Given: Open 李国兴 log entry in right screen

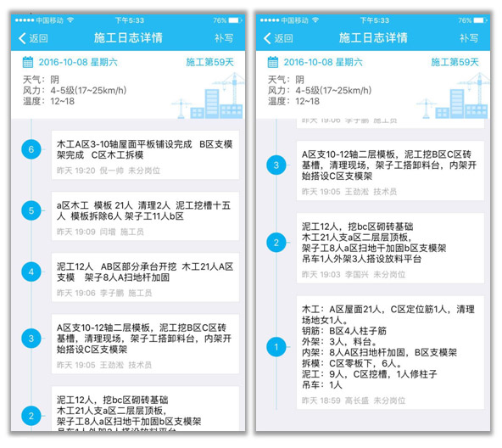Looking at the screenshot, I should coord(390,248).
